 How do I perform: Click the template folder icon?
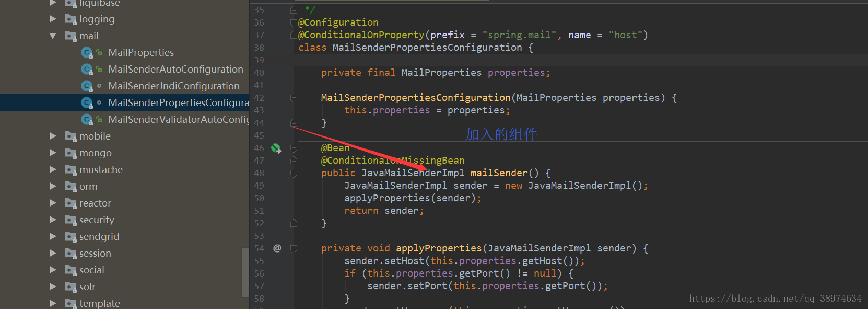pyautogui.click(x=71, y=304)
